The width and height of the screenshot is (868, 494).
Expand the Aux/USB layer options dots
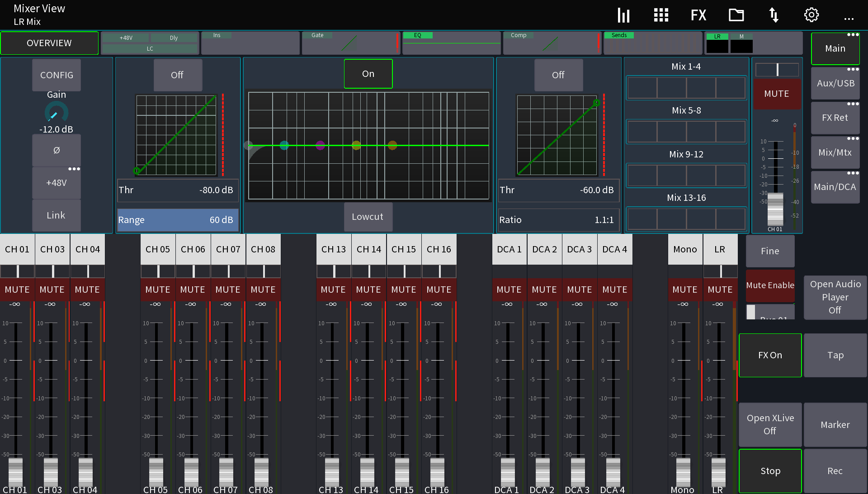pos(854,70)
